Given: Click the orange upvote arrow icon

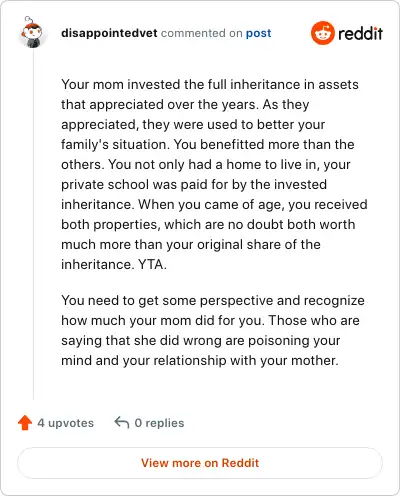Looking at the screenshot, I should point(25,423).
